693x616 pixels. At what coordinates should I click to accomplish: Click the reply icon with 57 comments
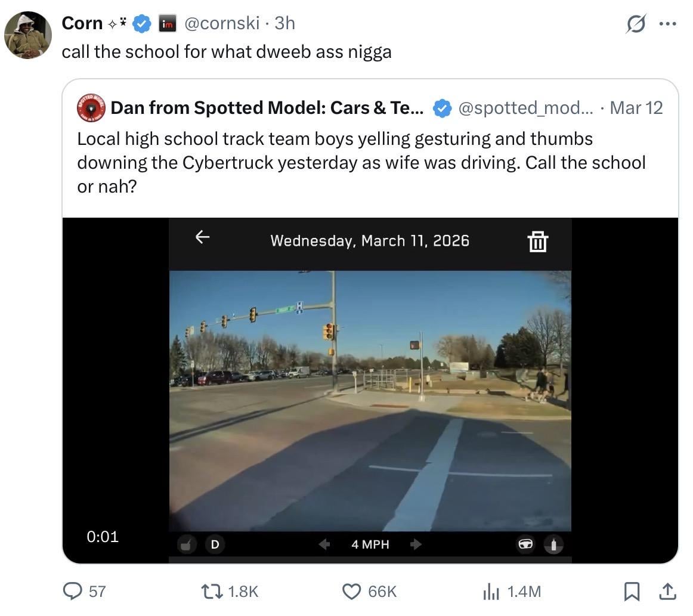click(73, 591)
